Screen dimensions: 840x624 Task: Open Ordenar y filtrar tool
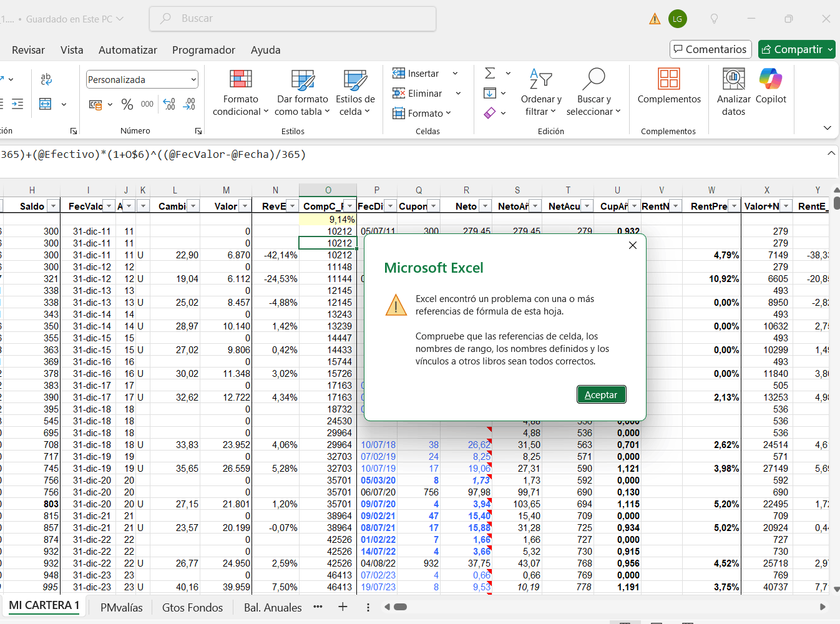coord(541,80)
